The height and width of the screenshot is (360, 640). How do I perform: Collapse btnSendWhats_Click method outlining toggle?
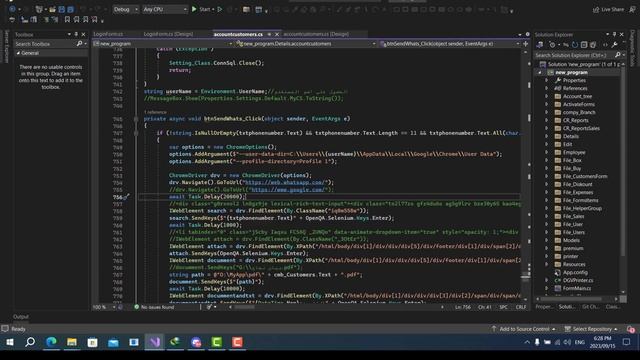pos(136,119)
